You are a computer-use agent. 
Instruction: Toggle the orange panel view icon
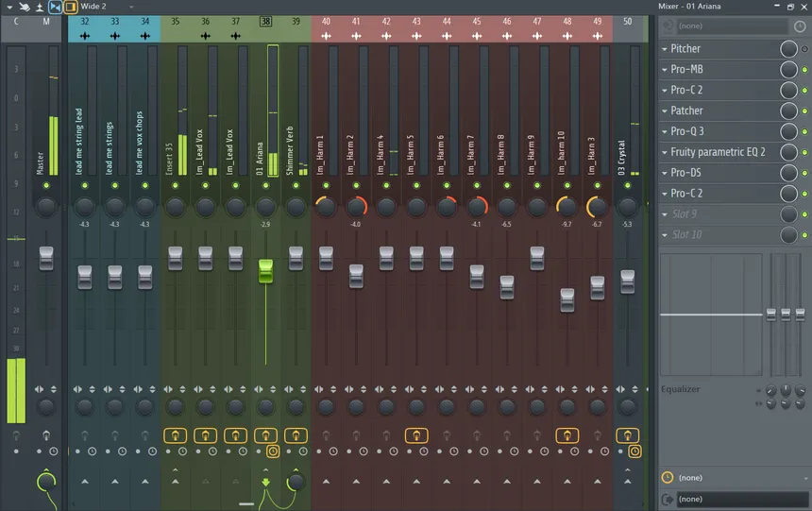[71, 7]
